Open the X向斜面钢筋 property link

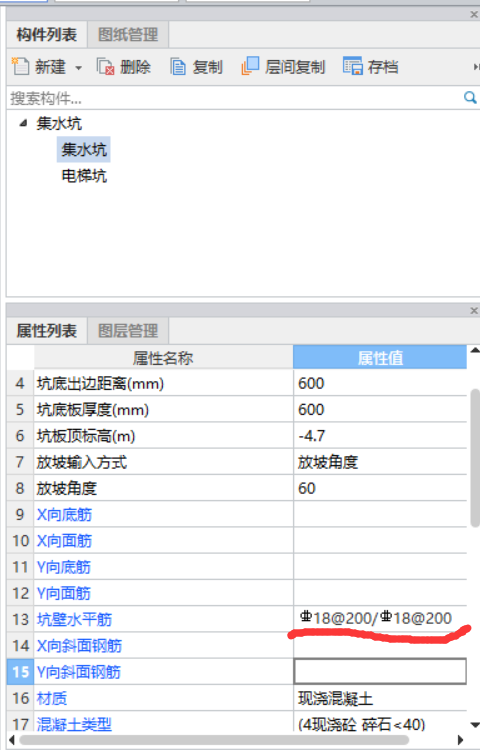[x=79, y=646]
